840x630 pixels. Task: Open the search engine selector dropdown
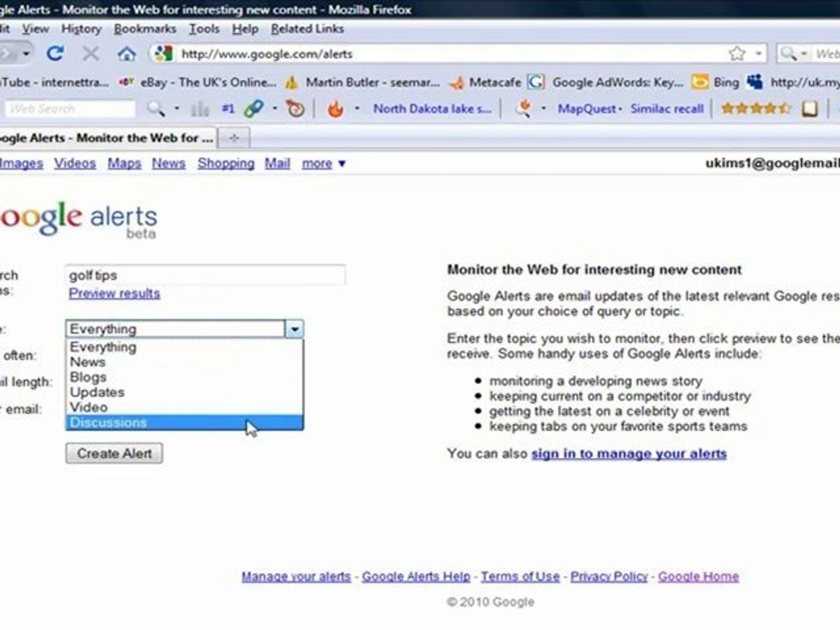pos(804,54)
